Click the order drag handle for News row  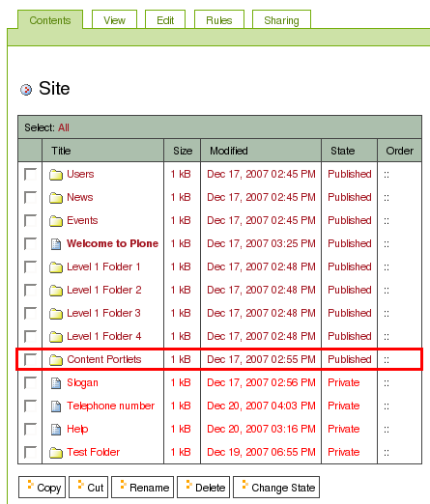tap(387, 198)
